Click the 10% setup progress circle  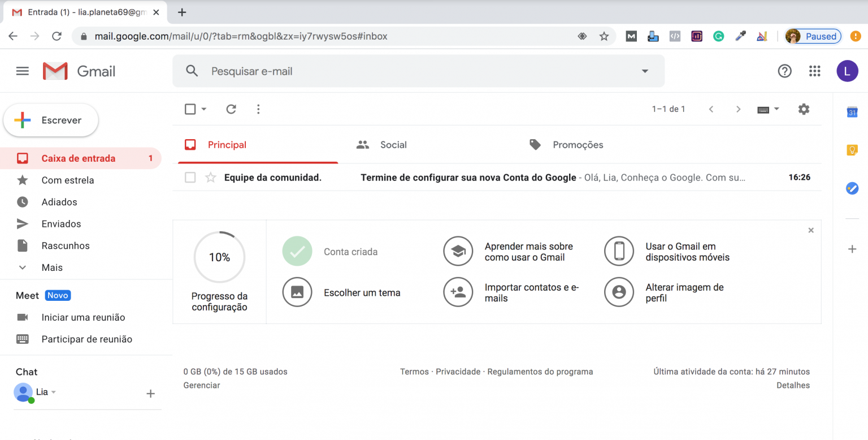tap(219, 257)
